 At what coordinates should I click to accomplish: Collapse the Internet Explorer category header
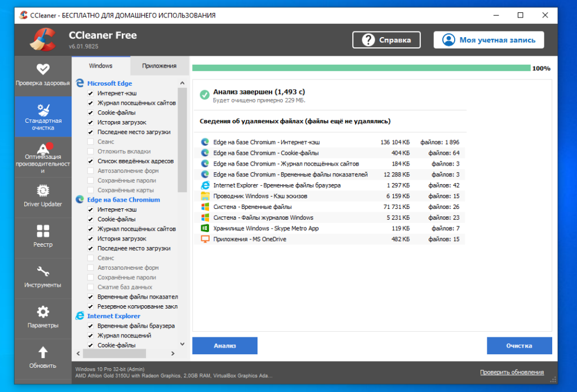click(114, 316)
